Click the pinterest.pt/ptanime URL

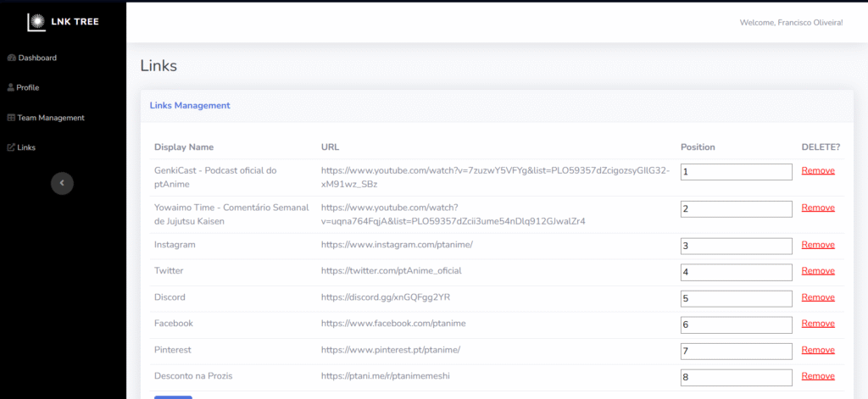[391, 350]
